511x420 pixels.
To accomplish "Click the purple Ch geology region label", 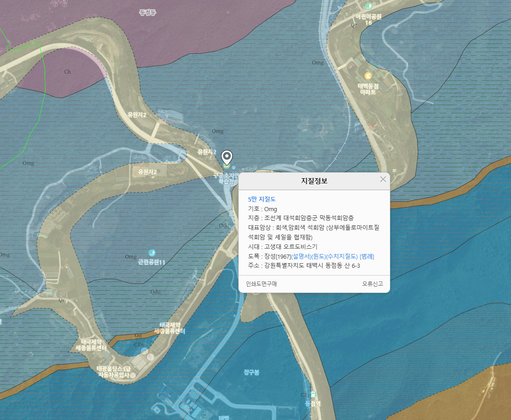I will tap(67, 72).
